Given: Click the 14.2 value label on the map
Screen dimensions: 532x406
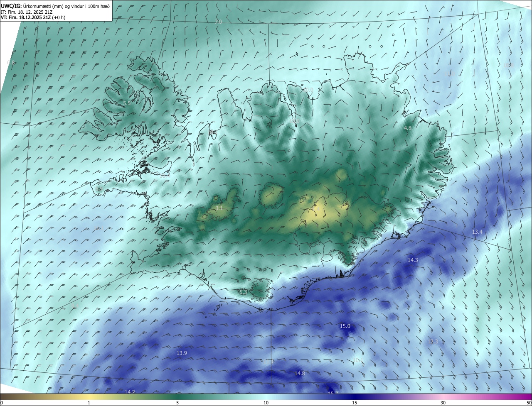Looking at the screenshot, I should pos(130,391).
